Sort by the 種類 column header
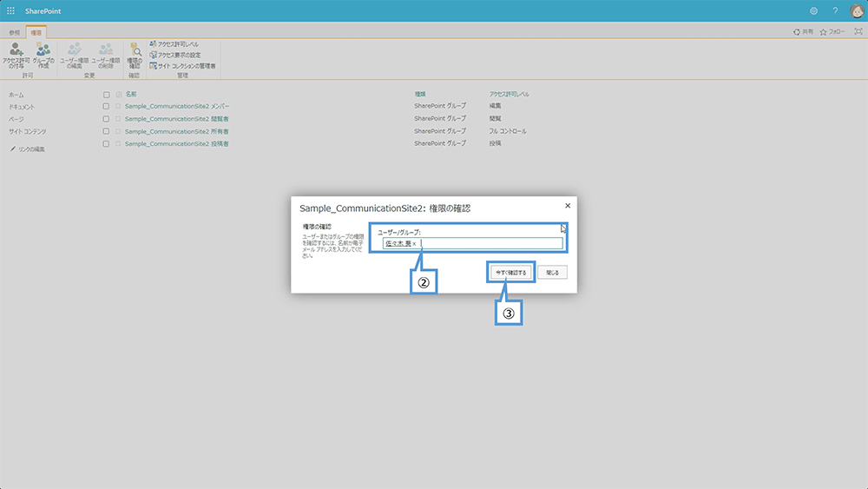Image resolution: width=868 pixels, height=489 pixels. pos(420,94)
